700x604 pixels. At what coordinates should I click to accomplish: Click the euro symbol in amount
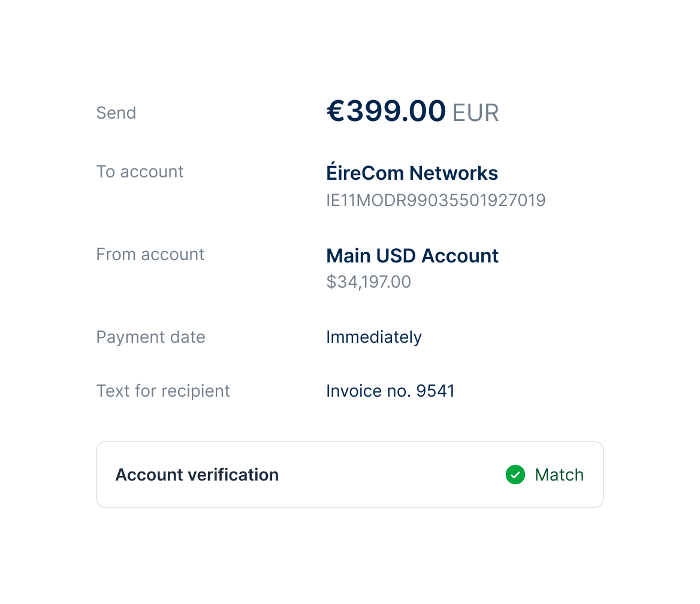pyautogui.click(x=336, y=111)
